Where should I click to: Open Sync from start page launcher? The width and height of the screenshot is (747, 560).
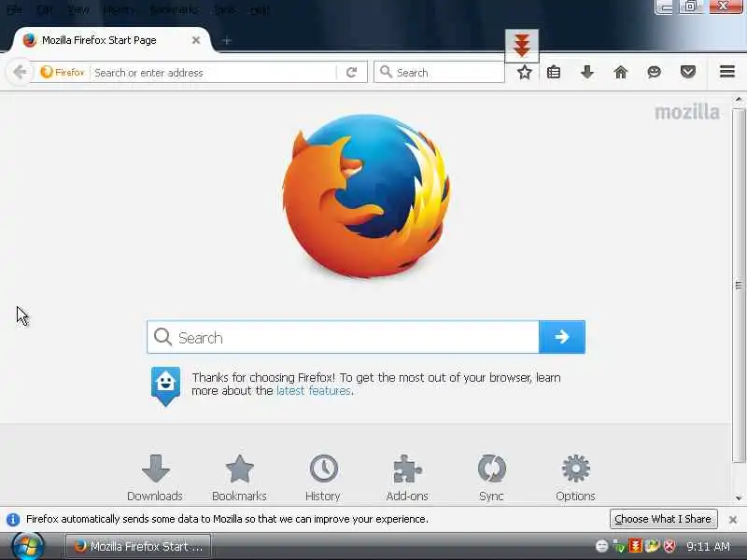click(491, 478)
